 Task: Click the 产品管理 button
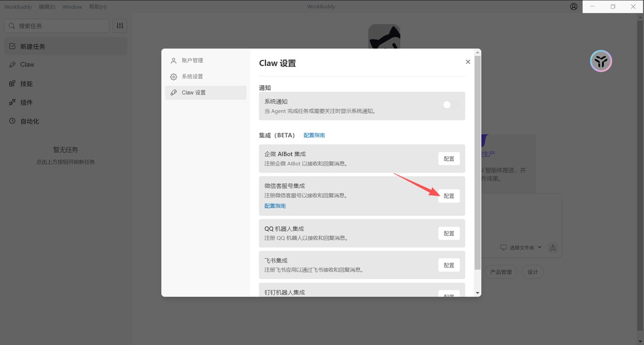501,272
